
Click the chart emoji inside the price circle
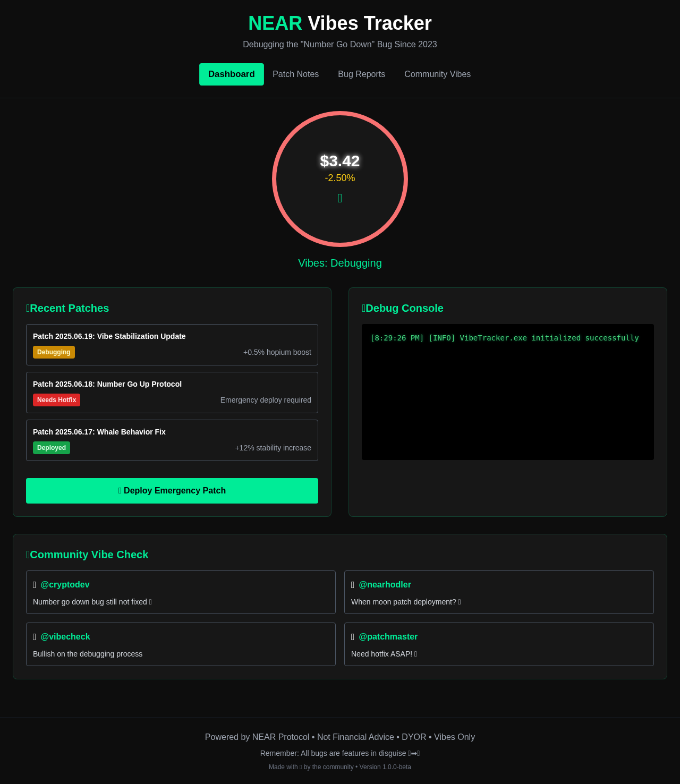coord(339,198)
